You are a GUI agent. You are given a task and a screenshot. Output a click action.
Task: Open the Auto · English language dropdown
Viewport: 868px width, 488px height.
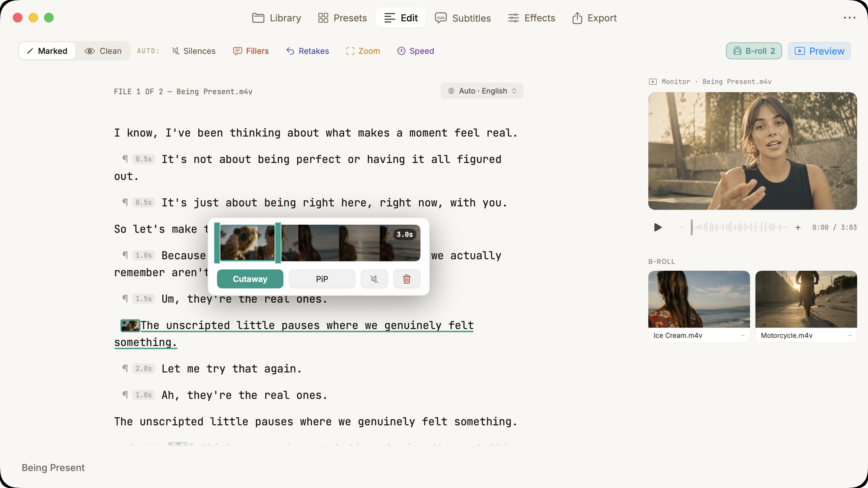[x=482, y=91]
